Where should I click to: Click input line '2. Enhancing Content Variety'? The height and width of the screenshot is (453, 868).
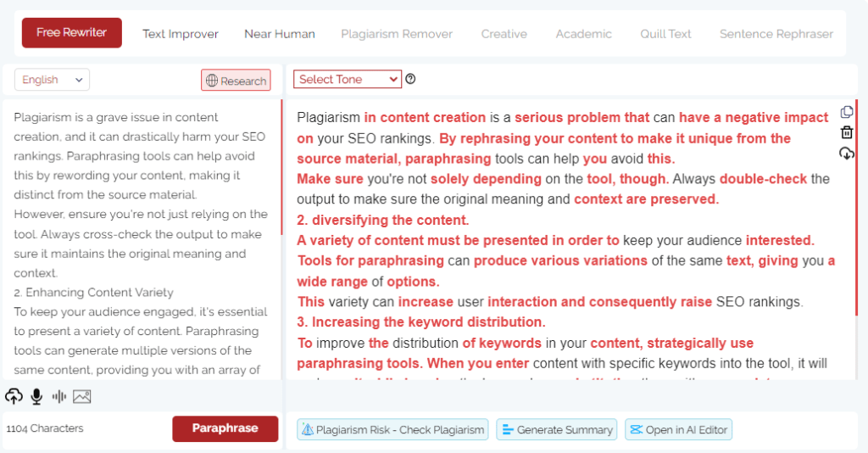pyautogui.click(x=93, y=293)
